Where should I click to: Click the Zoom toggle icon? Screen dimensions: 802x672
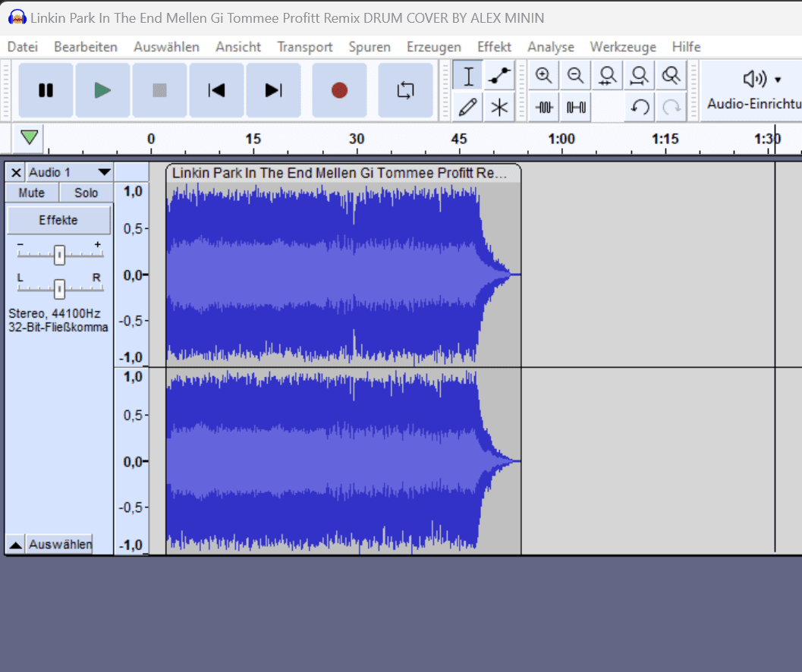(x=671, y=76)
